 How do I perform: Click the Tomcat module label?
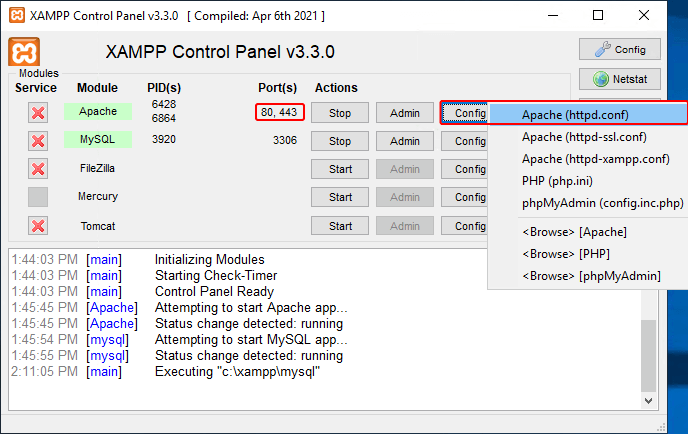click(98, 226)
